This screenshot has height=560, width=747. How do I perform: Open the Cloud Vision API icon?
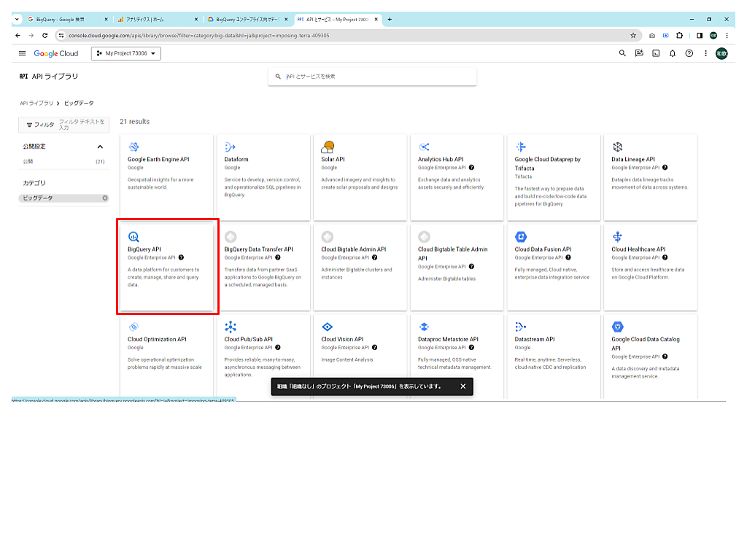(x=328, y=327)
